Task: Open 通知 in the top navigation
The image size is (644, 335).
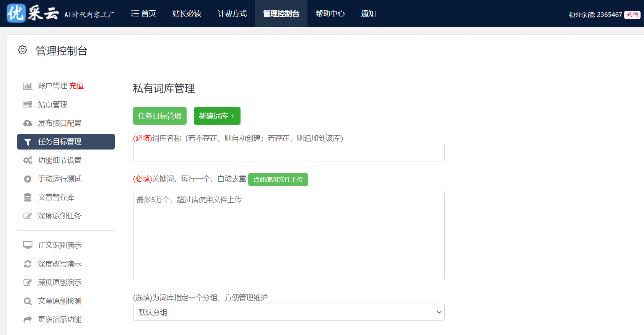Action: [x=368, y=13]
